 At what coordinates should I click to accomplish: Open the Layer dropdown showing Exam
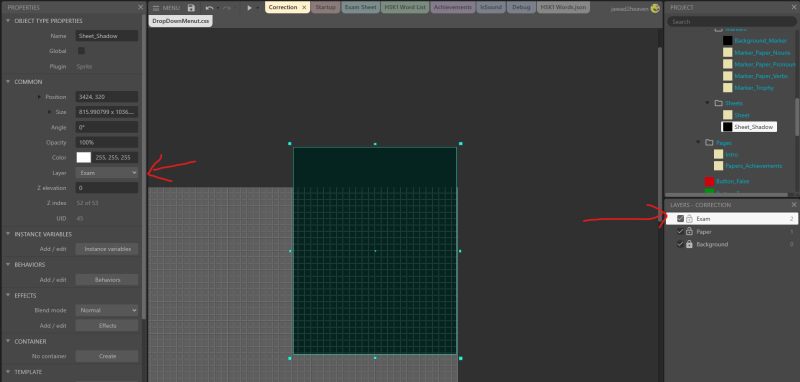click(x=107, y=173)
